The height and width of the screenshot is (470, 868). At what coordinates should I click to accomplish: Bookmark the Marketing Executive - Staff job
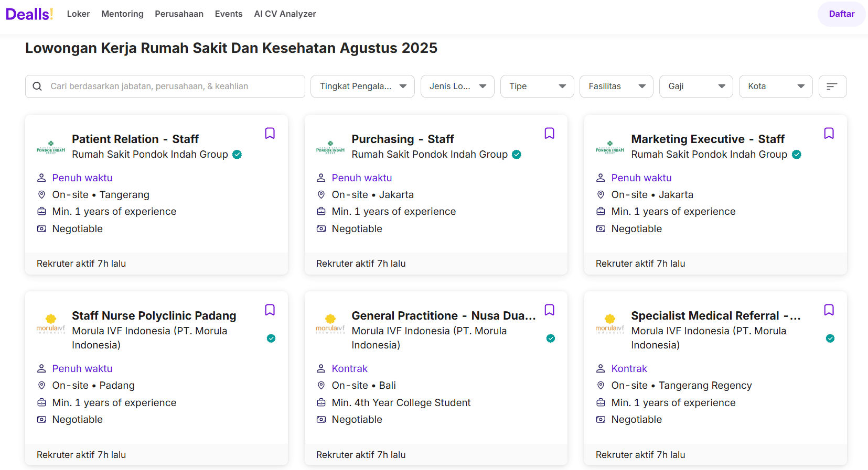point(829,134)
